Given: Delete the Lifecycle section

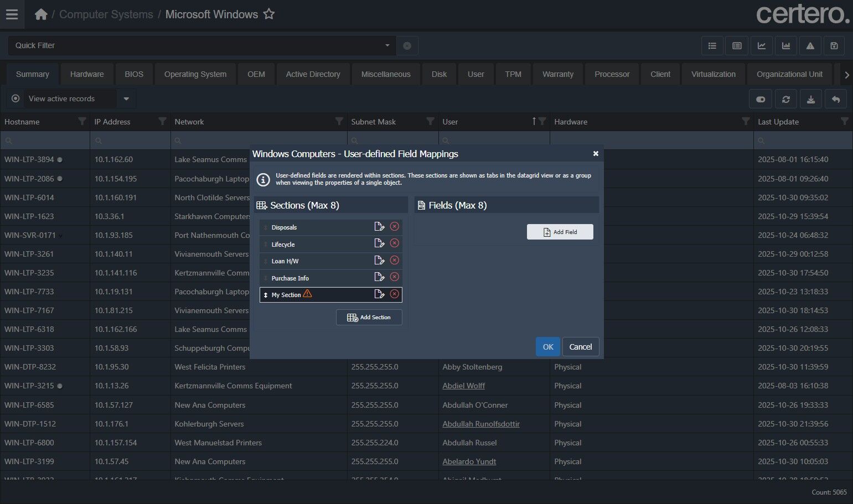Looking at the screenshot, I should pos(394,243).
